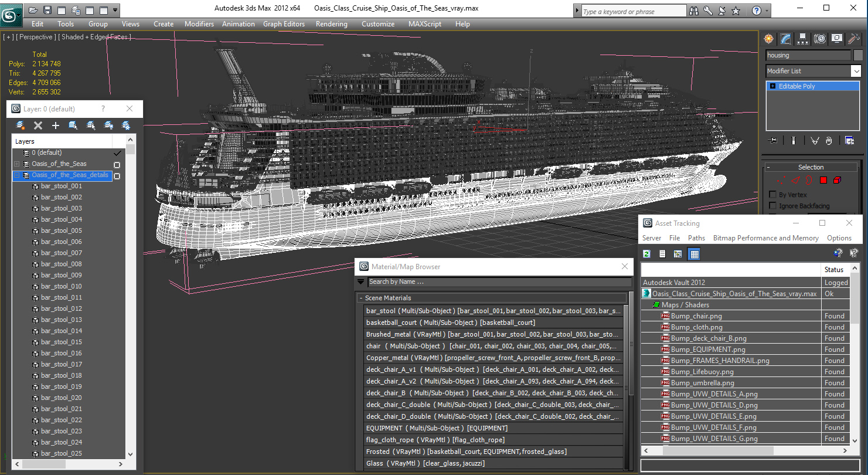This screenshot has width=868, height=475.
Task: Click the binoculars search icon
Action: 694,11
